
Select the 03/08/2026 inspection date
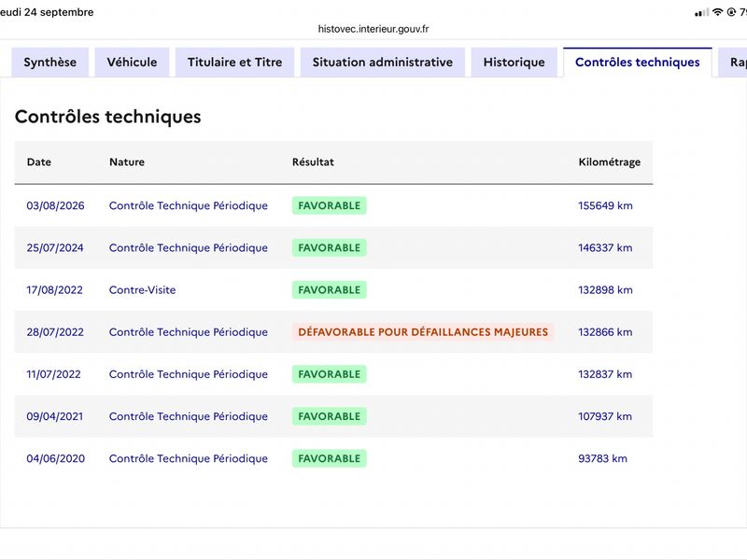click(55, 205)
